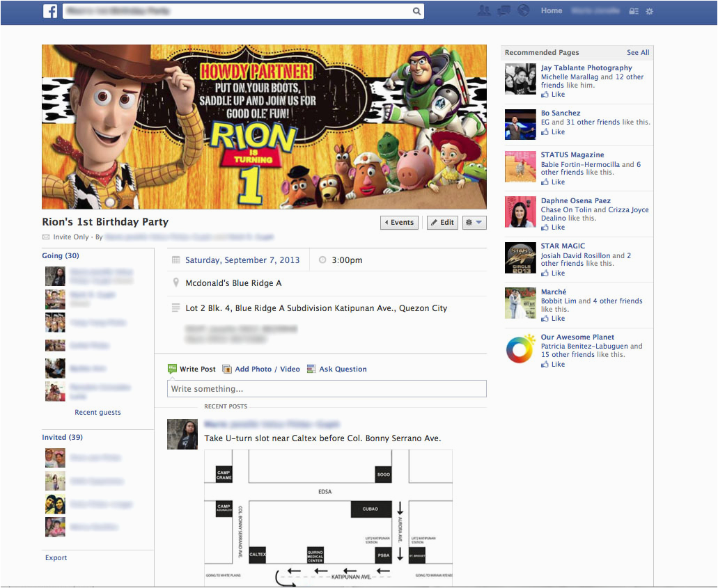Open the Toy Story event cover photo
718x588 pixels.
[x=264, y=127]
